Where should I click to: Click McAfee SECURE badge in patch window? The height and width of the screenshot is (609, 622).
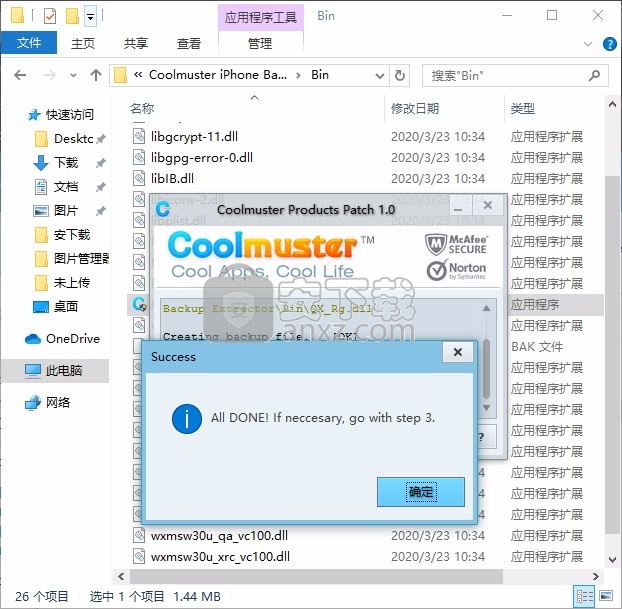(456, 244)
